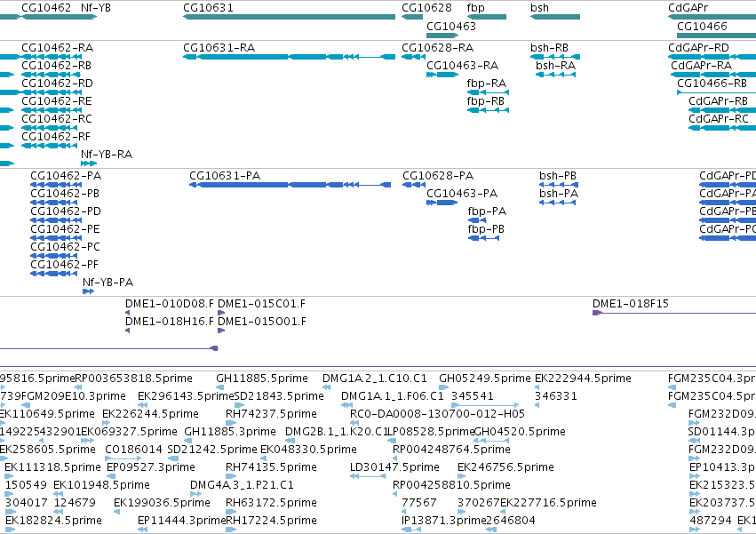Click the DME1-015C01.F feature label
Screen dimensions: 756x534
tap(262, 304)
